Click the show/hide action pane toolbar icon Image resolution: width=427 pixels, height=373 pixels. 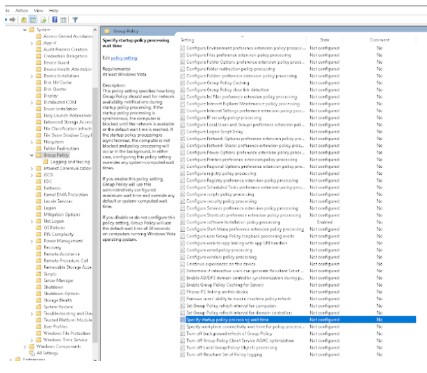click(x=63, y=20)
